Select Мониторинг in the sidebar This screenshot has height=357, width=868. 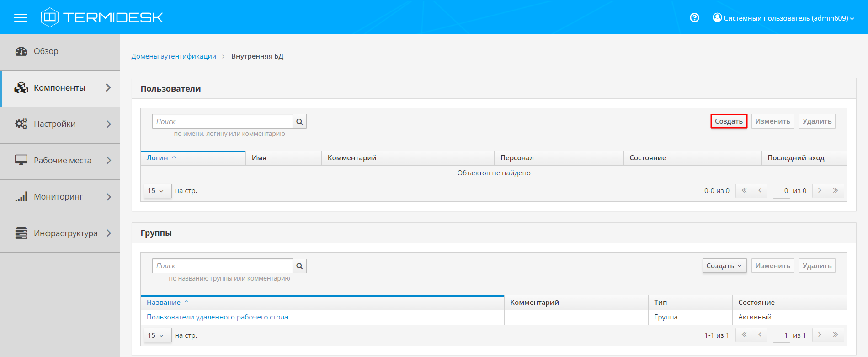[60, 197]
